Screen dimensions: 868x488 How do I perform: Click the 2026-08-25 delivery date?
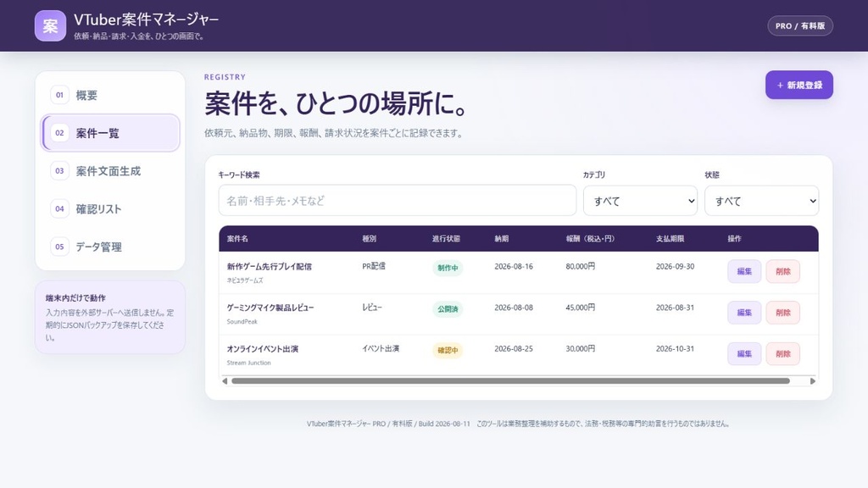tap(514, 348)
